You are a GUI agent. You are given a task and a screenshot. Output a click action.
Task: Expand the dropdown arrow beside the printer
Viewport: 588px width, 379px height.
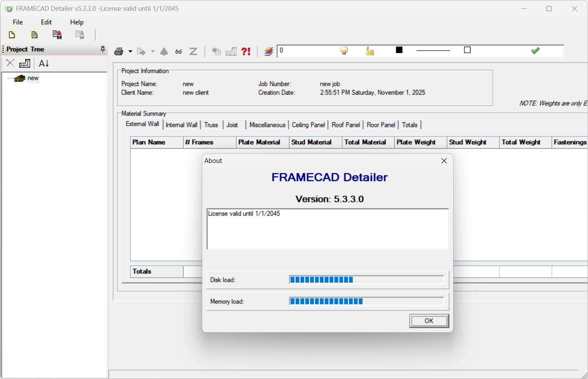130,52
